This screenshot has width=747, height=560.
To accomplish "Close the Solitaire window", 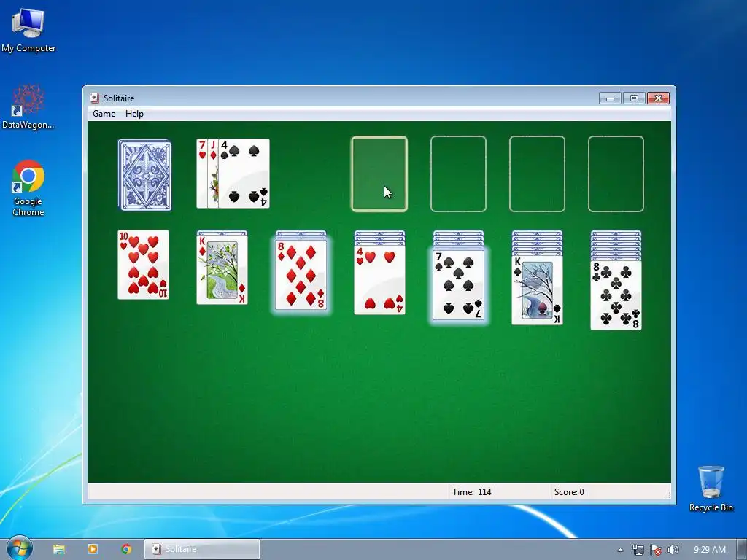I will pyautogui.click(x=658, y=98).
